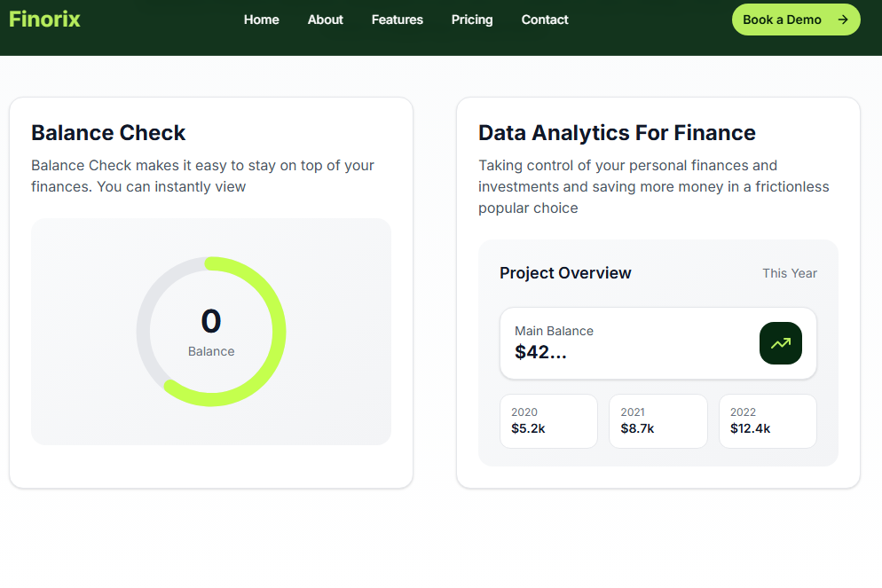The height and width of the screenshot is (588, 882).
Task: Click the zero inside the balance gauge
Action: (x=211, y=322)
